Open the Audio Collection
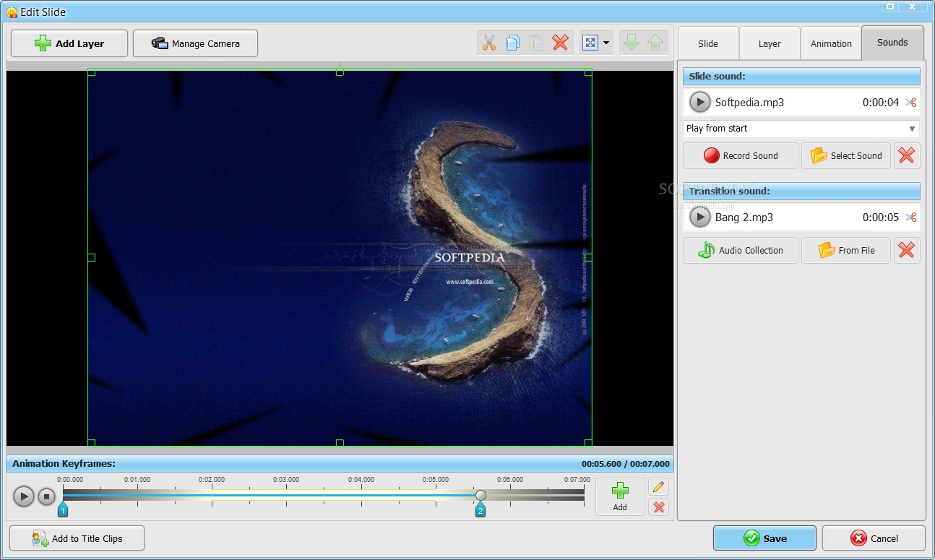This screenshot has height=560, width=935. [x=741, y=250]
